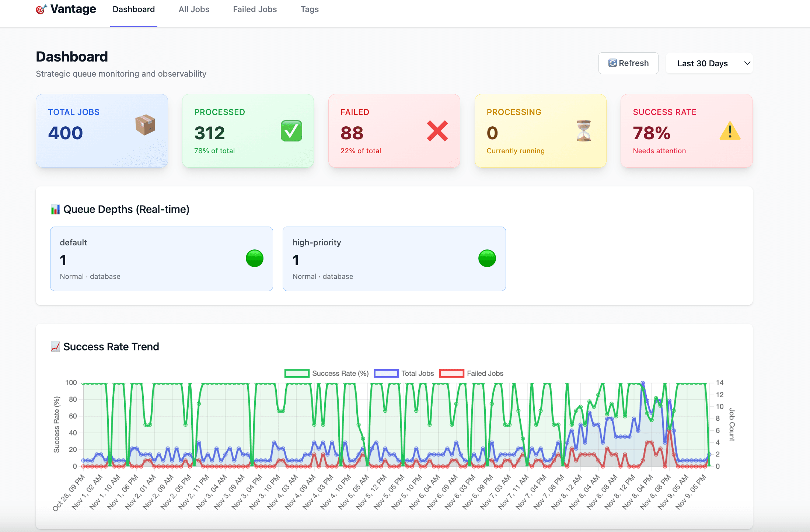This screenshot has width=810, height=532.
Task: Click the green checkmark icon on Processed card
Action: point(291,131)
